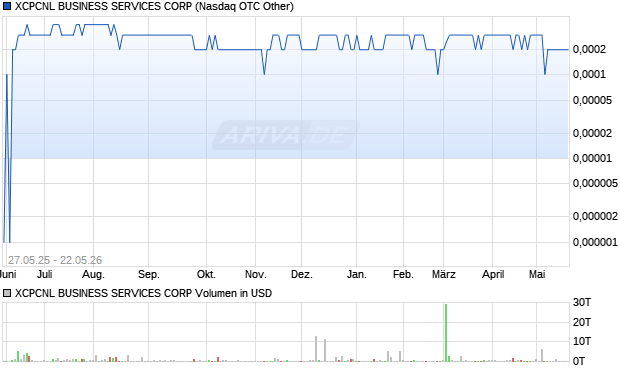620x371 pixels.
Task: Click the Mai month label
Action: [x=537, y=274]
